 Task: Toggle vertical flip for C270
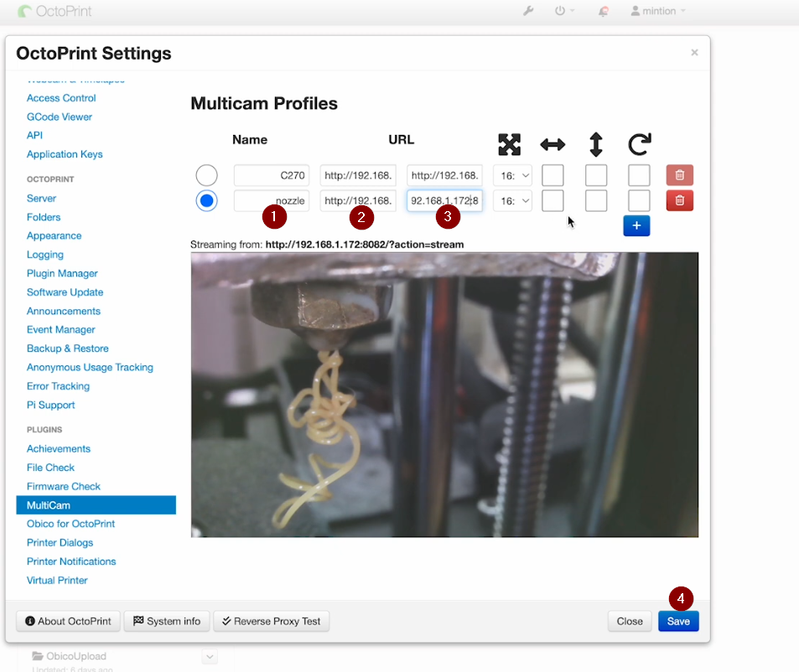[x=595, y=175]
